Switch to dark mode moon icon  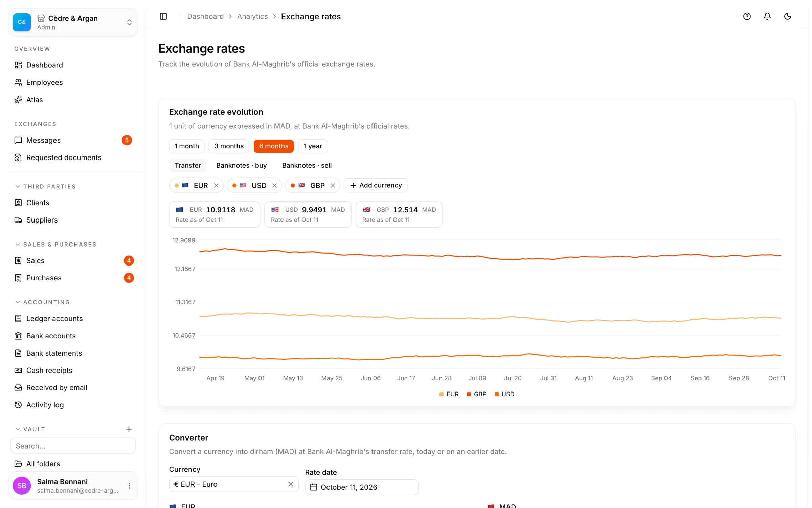(x=787, y=16)
